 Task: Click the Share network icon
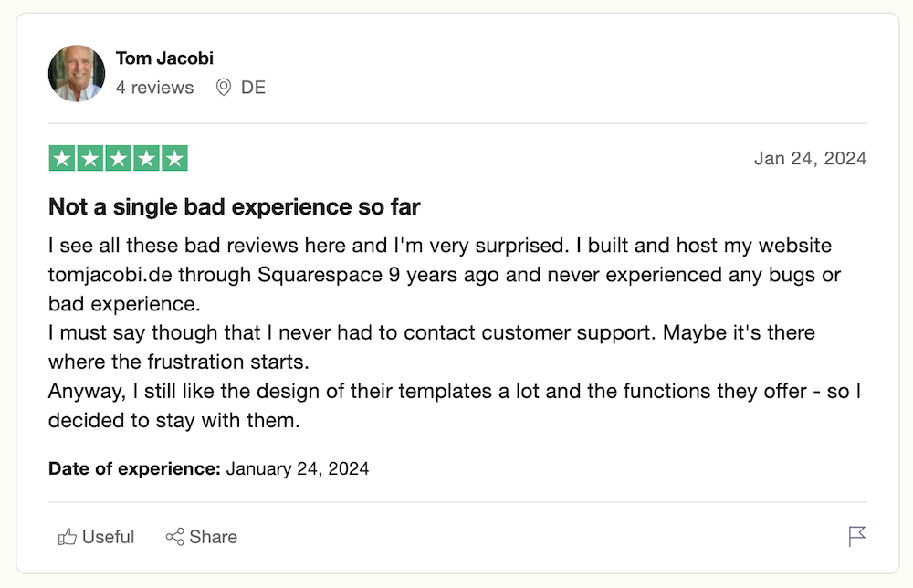pos(174,537)
